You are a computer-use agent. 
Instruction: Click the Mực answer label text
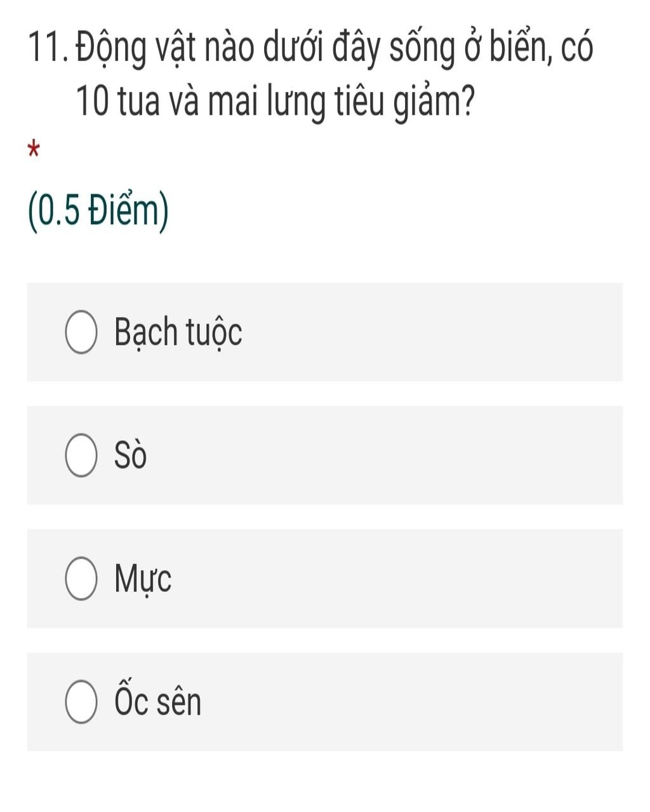(x=143, y=579)
